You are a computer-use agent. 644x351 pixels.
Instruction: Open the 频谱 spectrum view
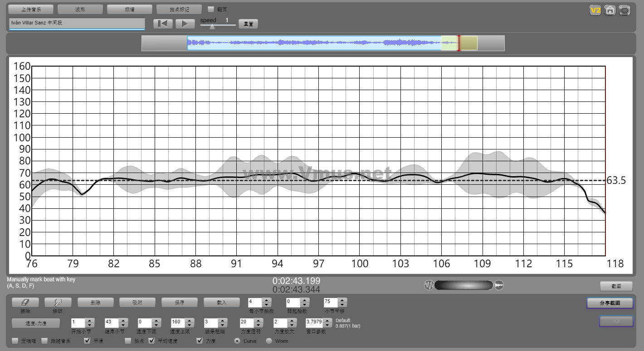pos(130,9)
